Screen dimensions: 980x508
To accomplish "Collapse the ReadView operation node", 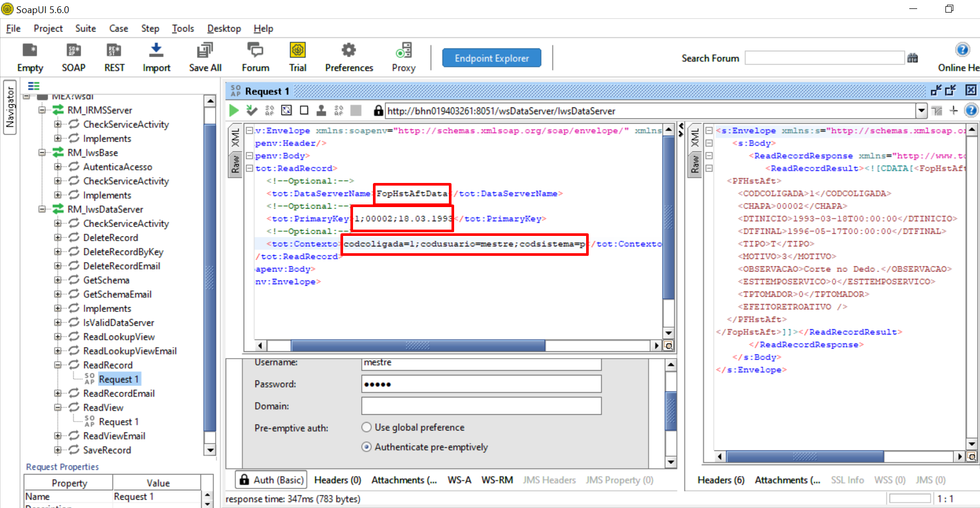I will 58,407.
